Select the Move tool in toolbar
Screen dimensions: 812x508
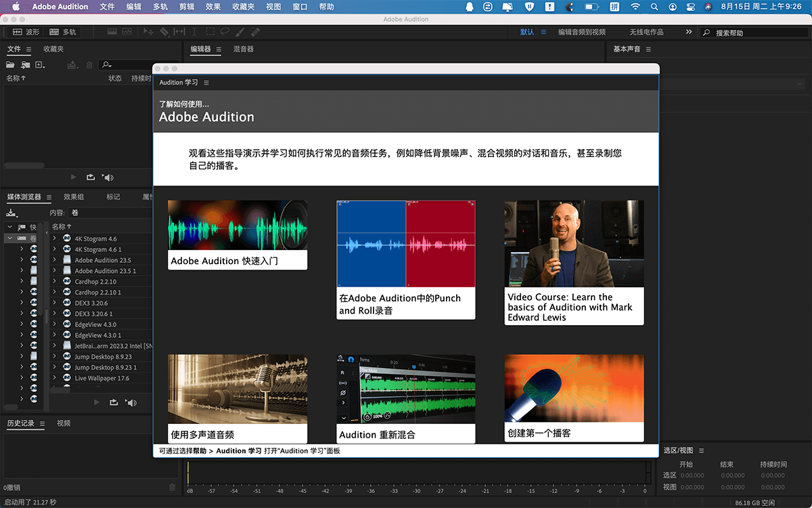(149, 32)
